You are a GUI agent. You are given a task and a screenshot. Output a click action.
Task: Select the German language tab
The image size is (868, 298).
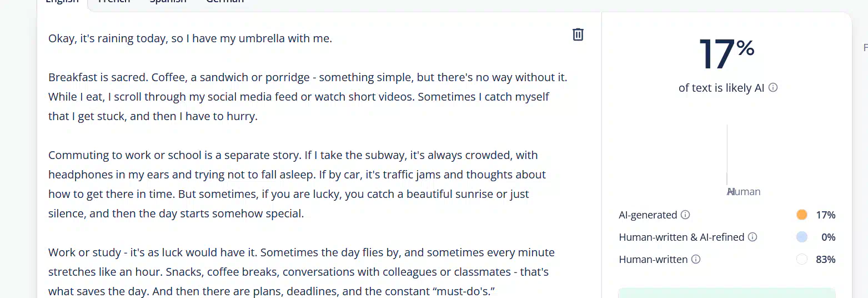tap(224, 2)
